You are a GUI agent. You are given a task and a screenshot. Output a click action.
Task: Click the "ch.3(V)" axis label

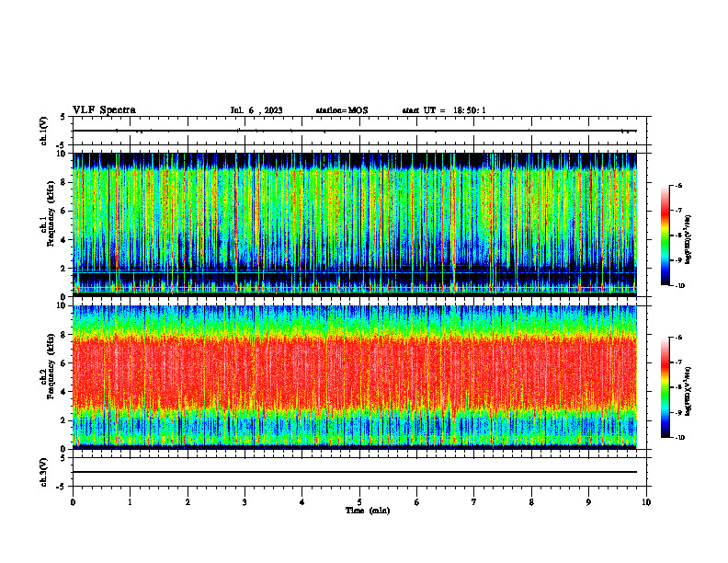click(43, 472)
